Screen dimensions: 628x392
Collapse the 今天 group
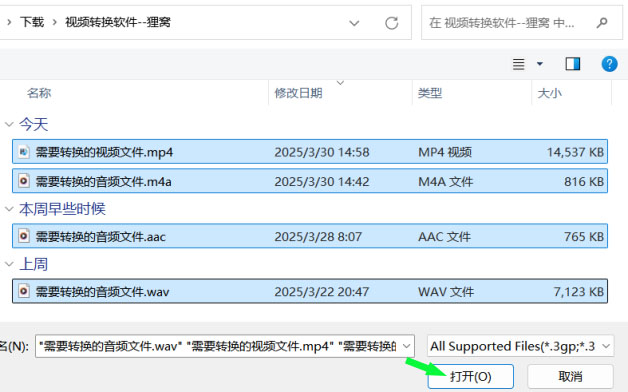click(x=9, y=125)
